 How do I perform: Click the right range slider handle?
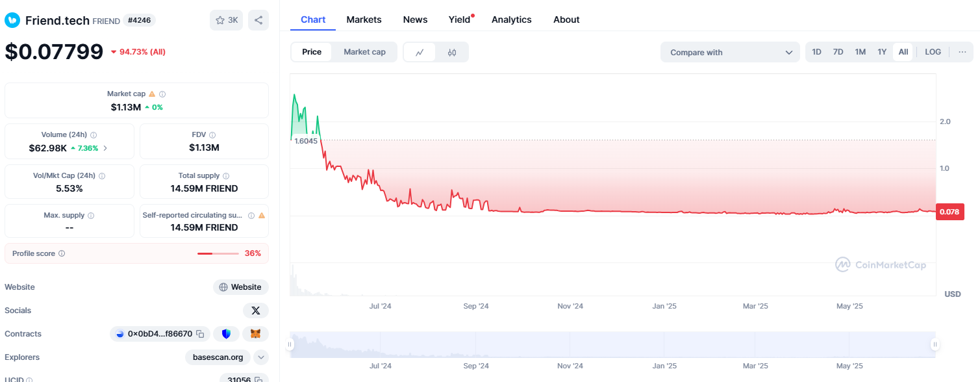pyautogui.click(x=935, y=344)
